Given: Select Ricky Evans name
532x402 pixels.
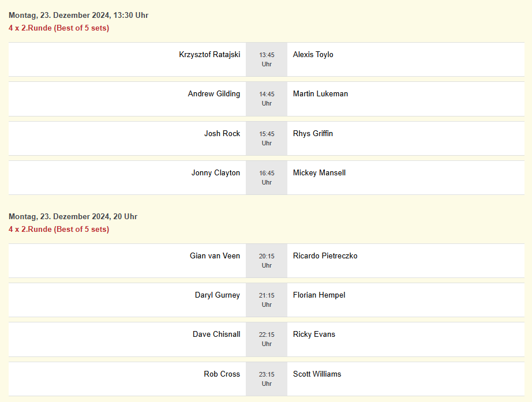Looking at the screenshot, I should [314, 335].
